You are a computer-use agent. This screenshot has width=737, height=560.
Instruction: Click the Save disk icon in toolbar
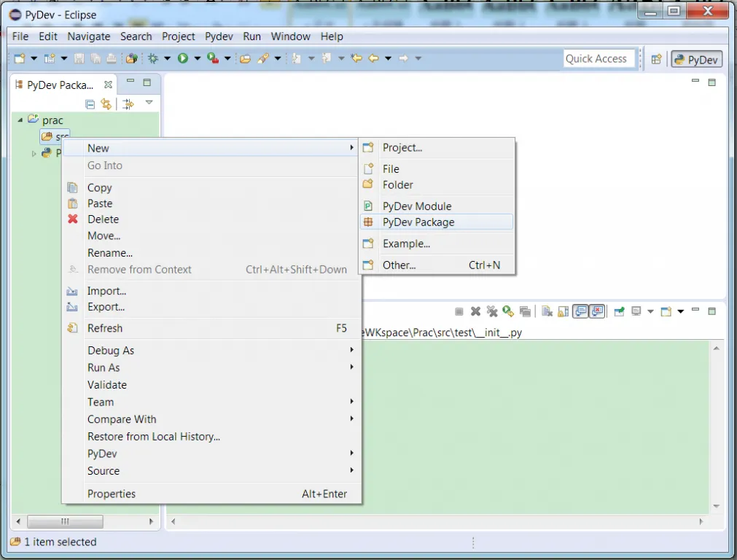click(79, 58)
